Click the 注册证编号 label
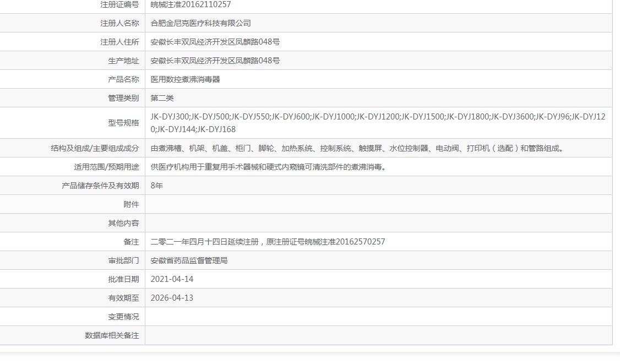 click(119, 4)
